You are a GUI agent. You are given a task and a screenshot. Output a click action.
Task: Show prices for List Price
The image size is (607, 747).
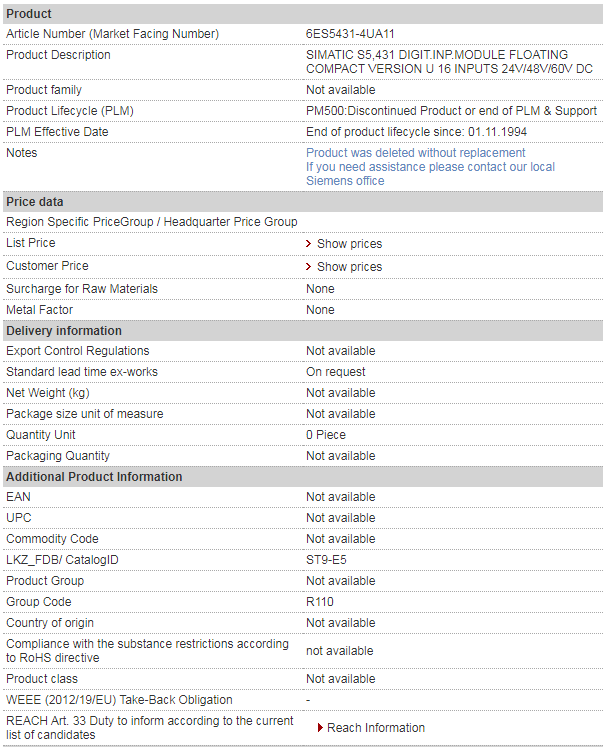pos(349,244)
